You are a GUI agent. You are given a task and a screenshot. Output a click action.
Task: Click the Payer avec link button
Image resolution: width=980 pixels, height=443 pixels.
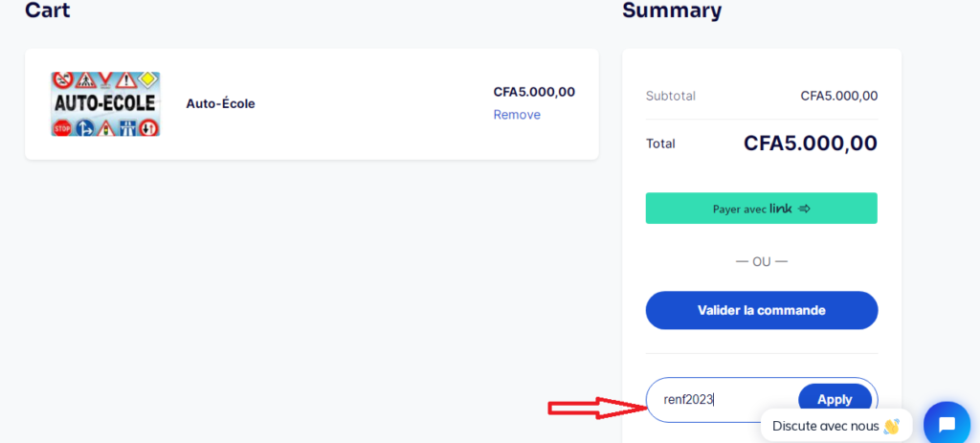tap(761, 208)
